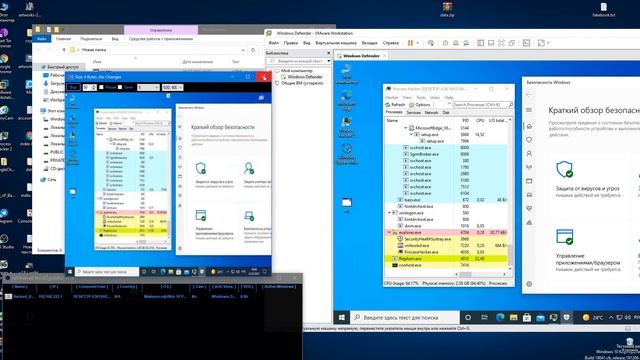Open the Правка menu in VMware Workstation
The image size is (640, 360).
[291, 43]
